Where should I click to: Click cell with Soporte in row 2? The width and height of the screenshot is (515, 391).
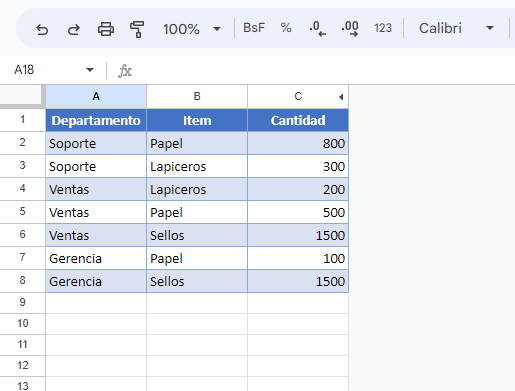pos(96,143)
